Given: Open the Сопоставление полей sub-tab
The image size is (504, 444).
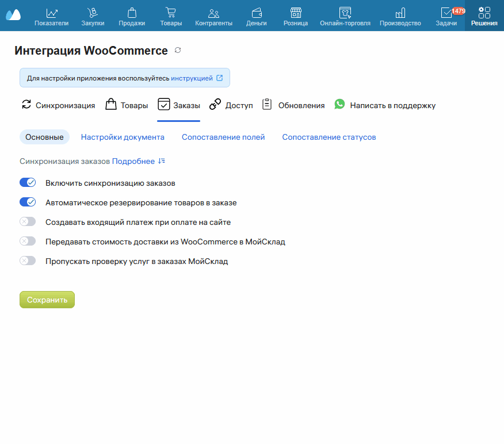Looking at the screenshot, I should [223, 137].
